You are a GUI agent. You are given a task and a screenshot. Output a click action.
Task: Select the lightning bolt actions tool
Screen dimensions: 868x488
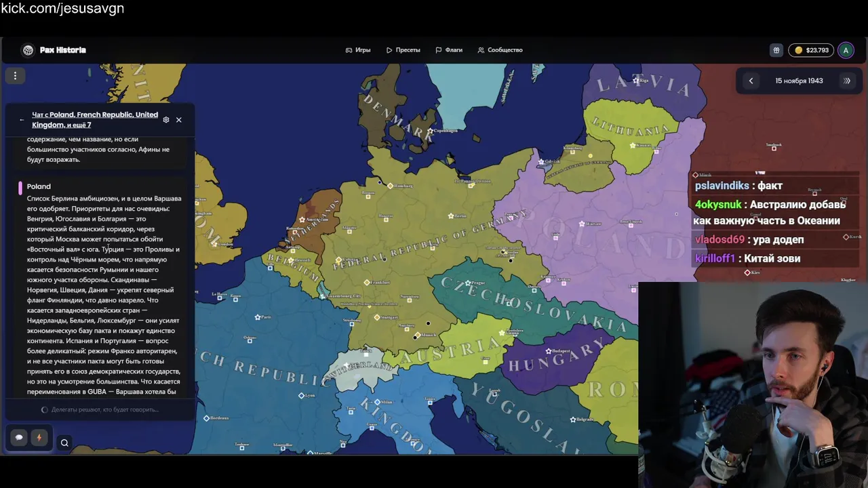click(x=39, y=438)
